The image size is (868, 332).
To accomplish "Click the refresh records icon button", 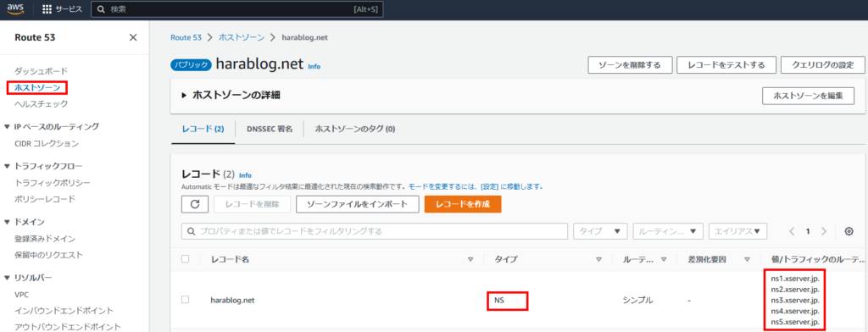I will (x=195, y=203).
